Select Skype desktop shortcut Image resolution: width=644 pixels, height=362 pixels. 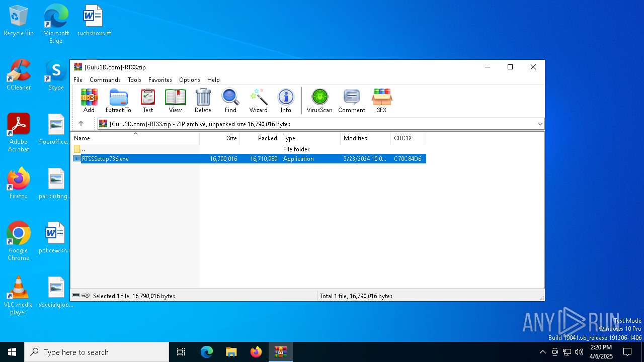tap(56, 75)
